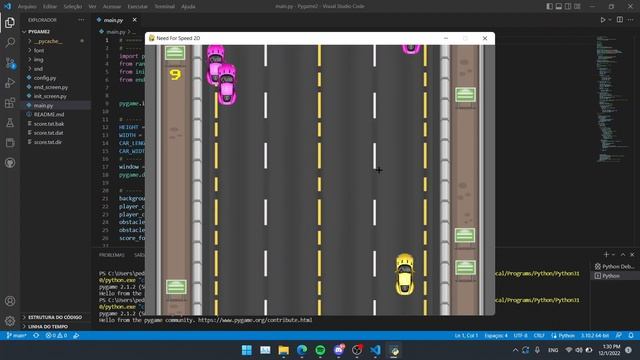
Task: Switch to the PROBLEMAS panel tab
Action: coord(111,255)
